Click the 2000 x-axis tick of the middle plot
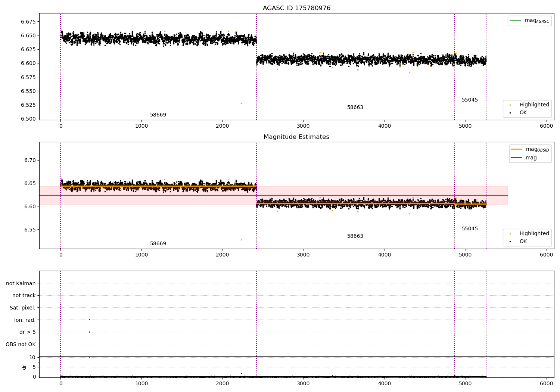 tap(223, 255)
